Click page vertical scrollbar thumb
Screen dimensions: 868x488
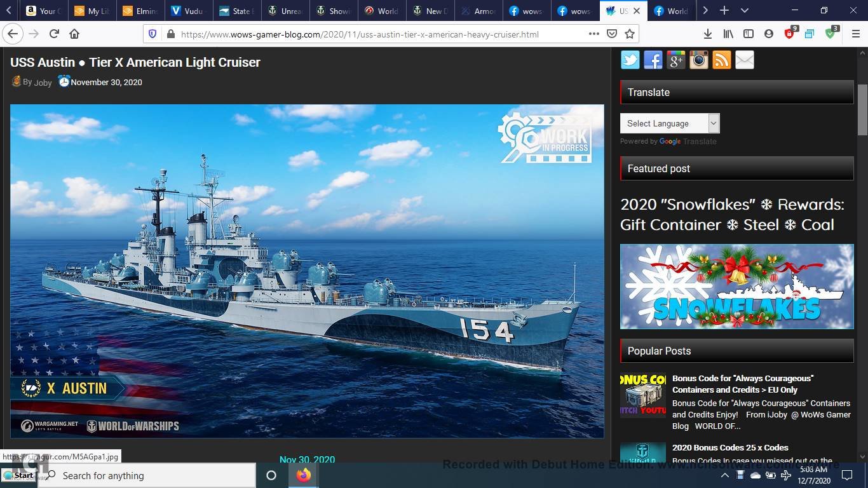coord(862,109)
